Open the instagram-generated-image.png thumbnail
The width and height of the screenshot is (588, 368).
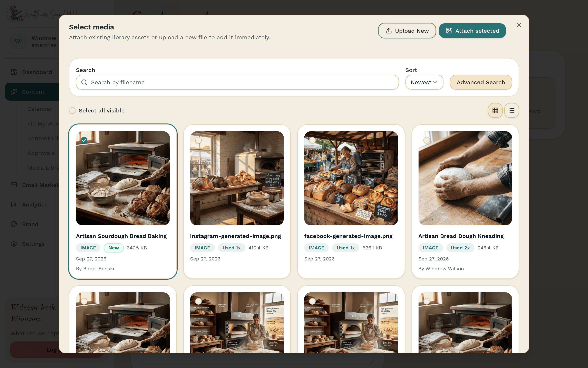pyautogui.click(x=237, y=178)
